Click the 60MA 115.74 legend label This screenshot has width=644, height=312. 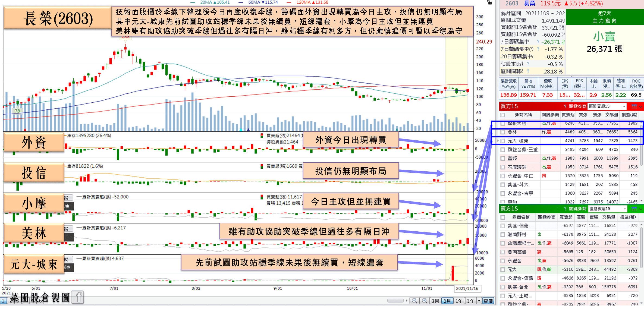pyautogui.click(x=263, y=2)
